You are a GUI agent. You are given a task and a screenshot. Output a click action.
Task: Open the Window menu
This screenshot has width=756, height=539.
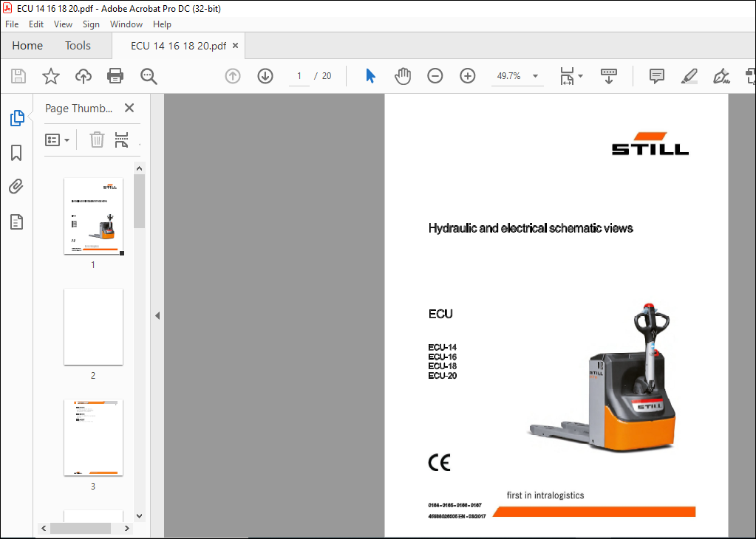coord(126,24)
